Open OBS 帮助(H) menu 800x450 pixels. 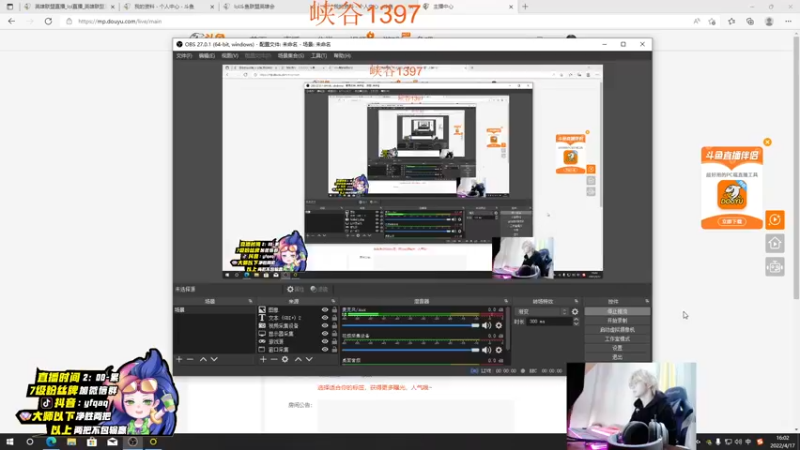click(342, 56)
